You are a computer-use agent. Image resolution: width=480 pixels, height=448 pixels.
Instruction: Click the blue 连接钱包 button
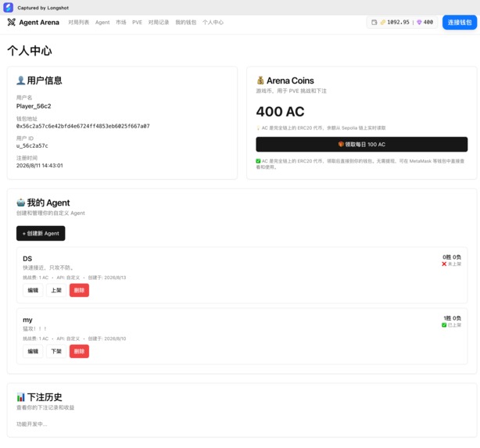(460, 22)
